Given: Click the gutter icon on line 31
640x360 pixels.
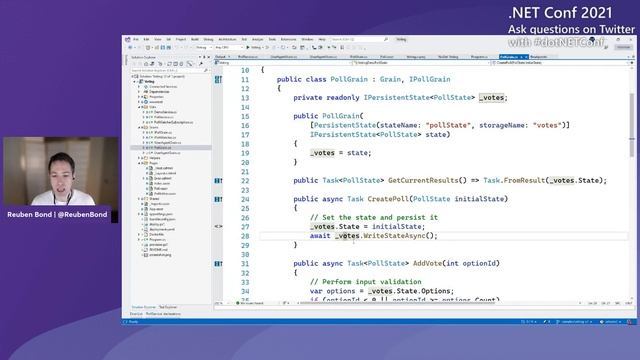Looking at the screenshot, I should (218, 264).
